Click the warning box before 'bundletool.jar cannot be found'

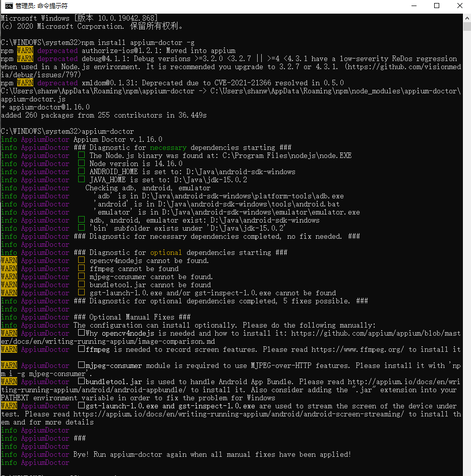(81, 284)
